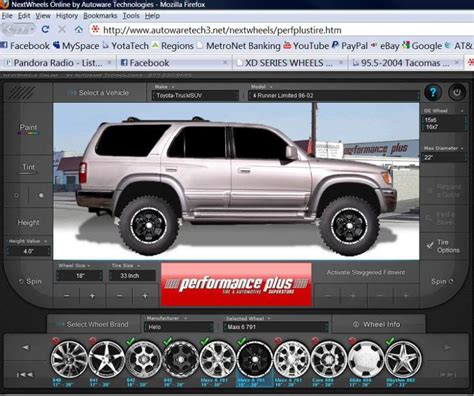The width and height of the screenshot is (474, 396).
Task: Increase wheel size with the plus button
Action: click(x=92, y=296)
